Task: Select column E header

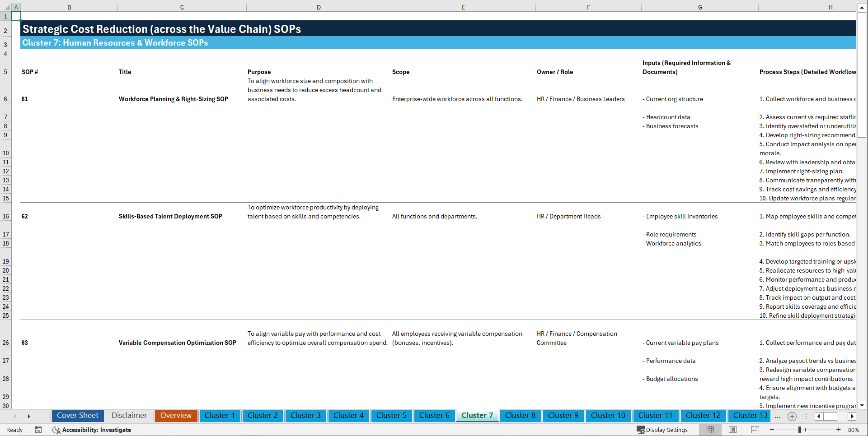Action: tap(463, 7)
